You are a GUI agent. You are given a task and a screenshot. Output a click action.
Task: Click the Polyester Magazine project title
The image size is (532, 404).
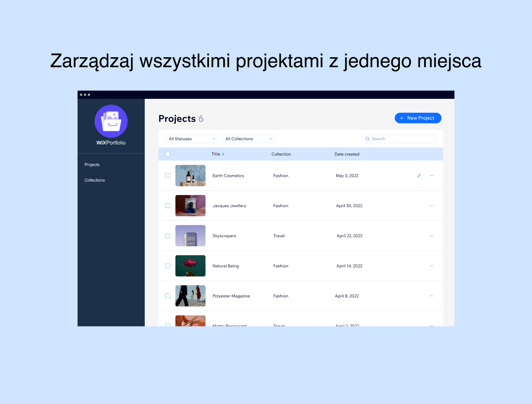tap(231, 296)
